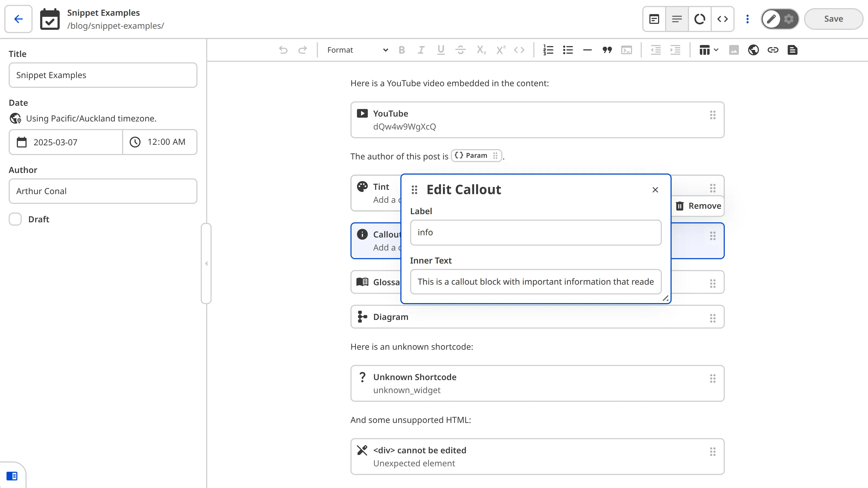Click the indent icon
The width and height of the screenshot is (868, 488).
pyautogui.click(x=675, y=50)
